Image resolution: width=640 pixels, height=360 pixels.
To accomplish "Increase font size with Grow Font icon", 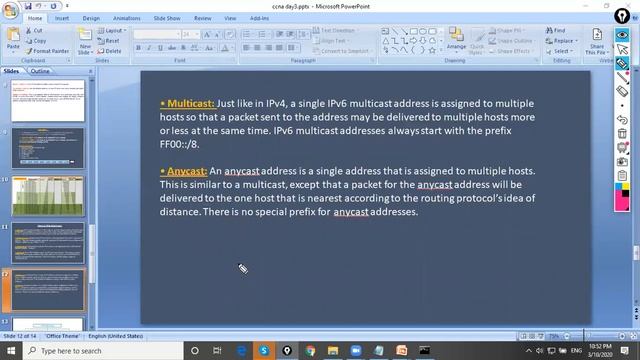I will click(207, 34).
